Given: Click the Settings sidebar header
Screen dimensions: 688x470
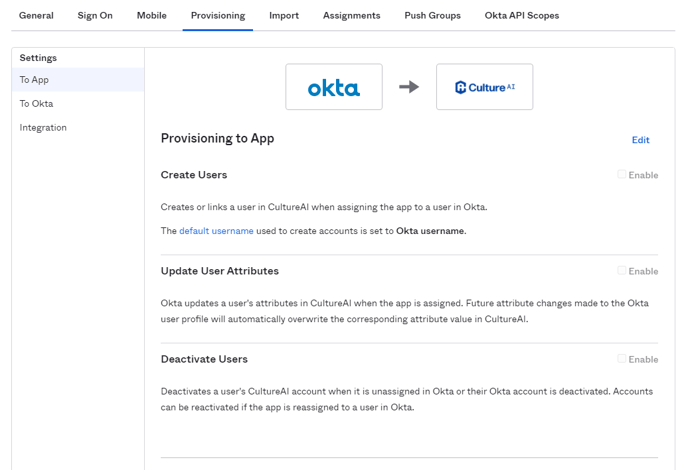Looking at the screenshot, I should (x=38, y=58).
